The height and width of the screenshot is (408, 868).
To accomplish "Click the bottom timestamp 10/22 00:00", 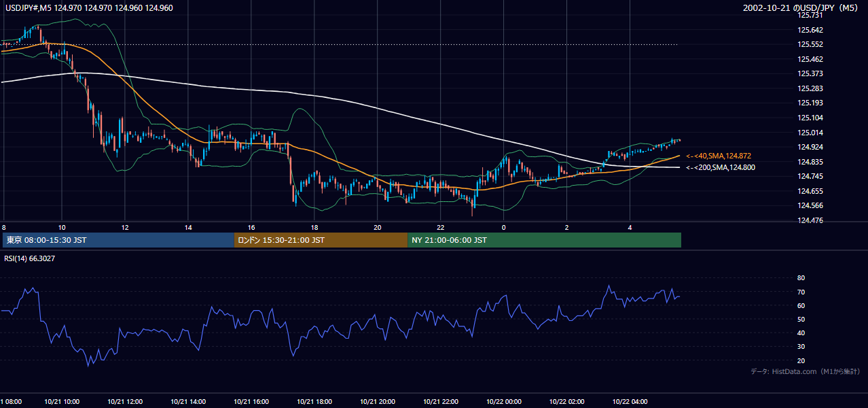I will coord(503,401).
